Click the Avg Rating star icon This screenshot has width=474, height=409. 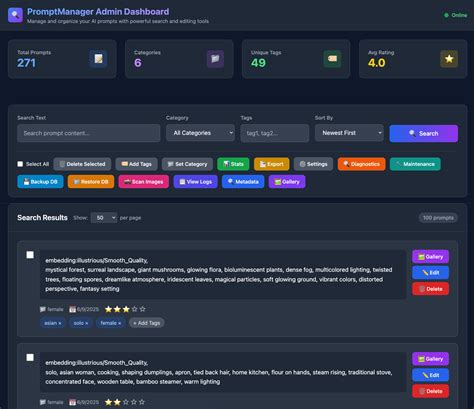449,59
